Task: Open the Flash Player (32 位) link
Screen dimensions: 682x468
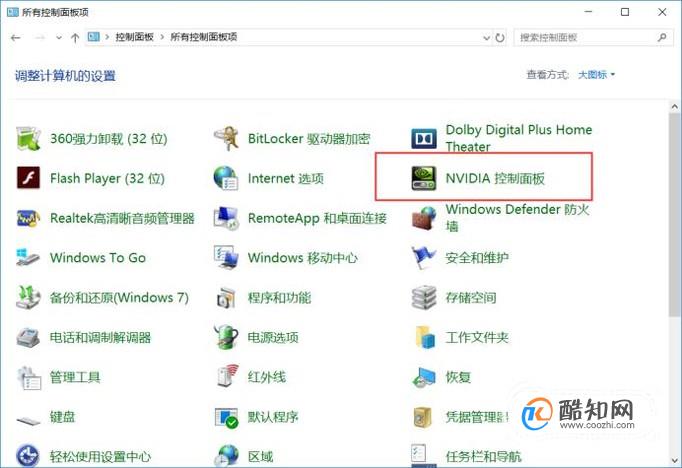Action: point(107,178)
